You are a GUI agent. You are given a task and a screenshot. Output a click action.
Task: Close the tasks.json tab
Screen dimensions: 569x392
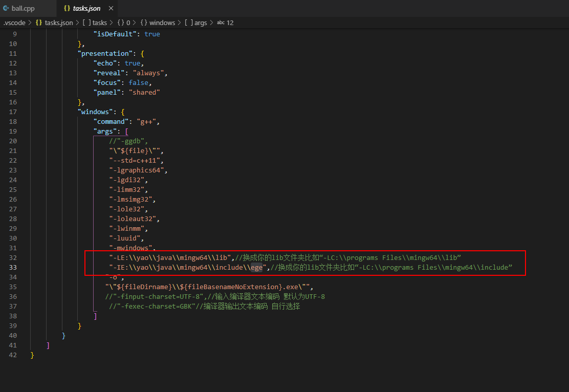point(111,8)
